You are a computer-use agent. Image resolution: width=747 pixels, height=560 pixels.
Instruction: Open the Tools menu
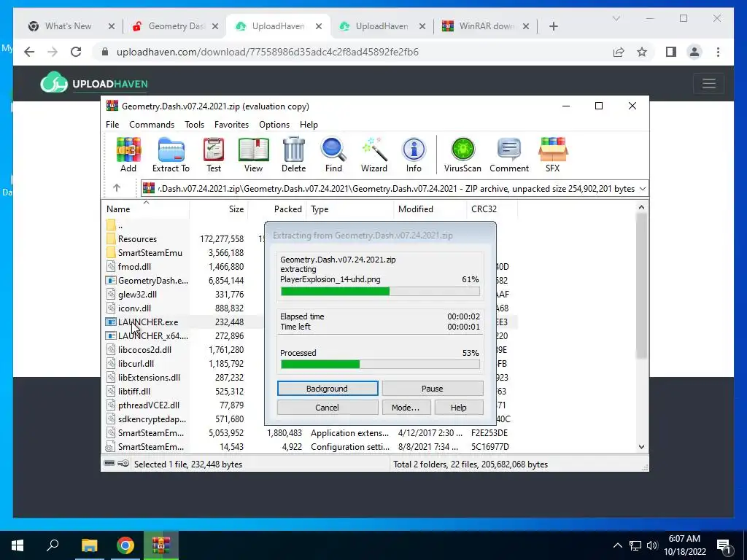pos(194,124)
